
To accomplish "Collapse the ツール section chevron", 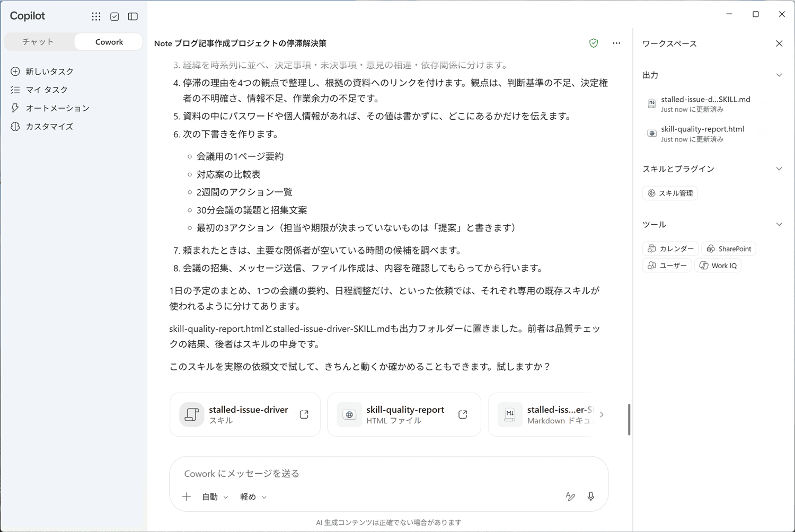I will (x=779, y=225).
